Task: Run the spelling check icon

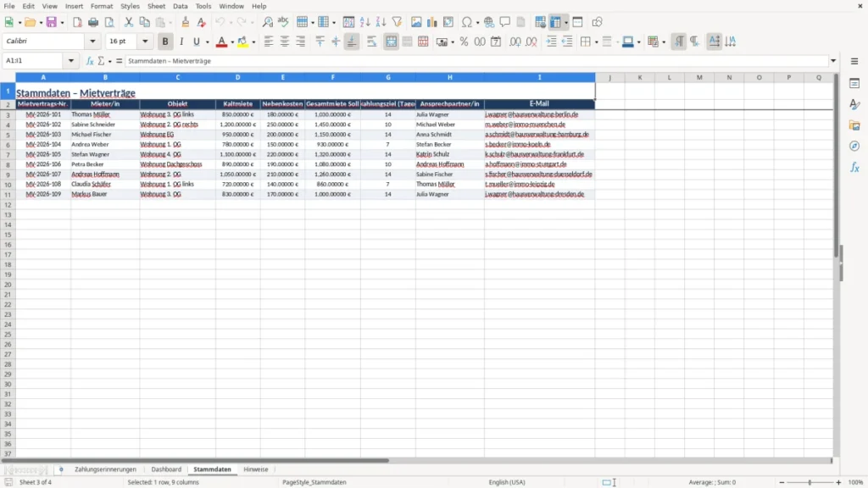Action: [283, 22]
